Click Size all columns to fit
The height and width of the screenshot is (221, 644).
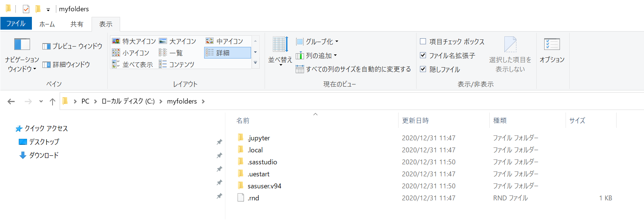353,69
